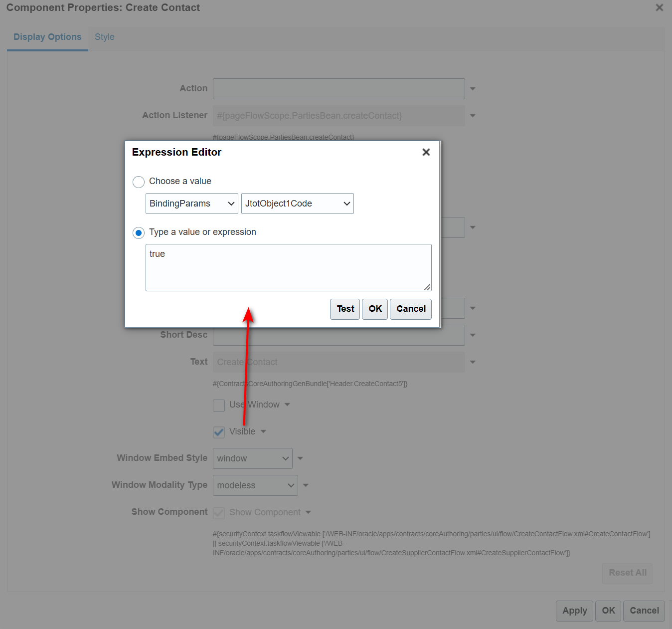Image resolution: width=672 pixels, height=629 pixels.
Task: Open the Window Modality Type dropdown
Action: [255, 485]
